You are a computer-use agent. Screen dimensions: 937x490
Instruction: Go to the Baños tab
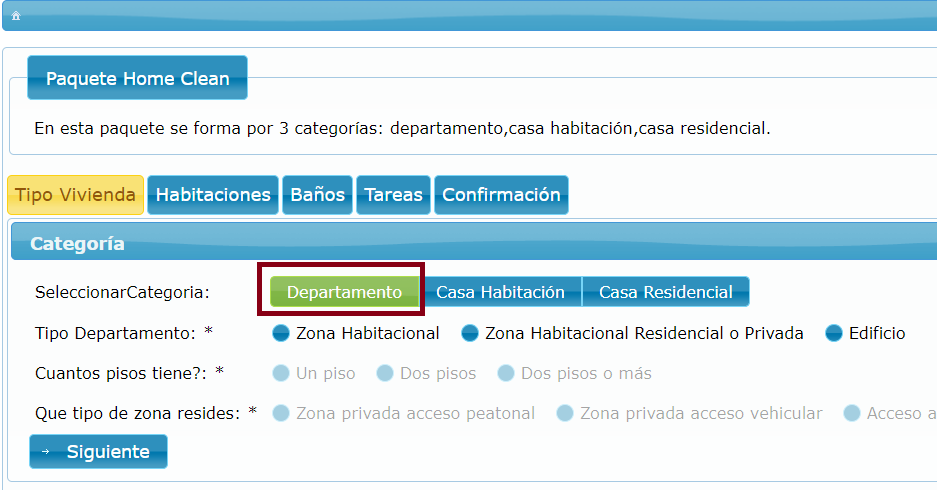(317, 195)
